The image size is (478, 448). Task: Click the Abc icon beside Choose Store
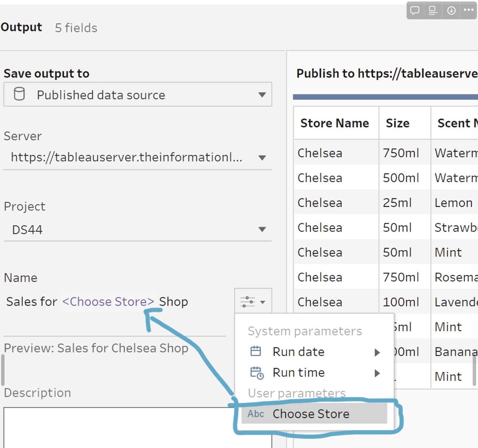pyautogui.click(x=256, y=414)
